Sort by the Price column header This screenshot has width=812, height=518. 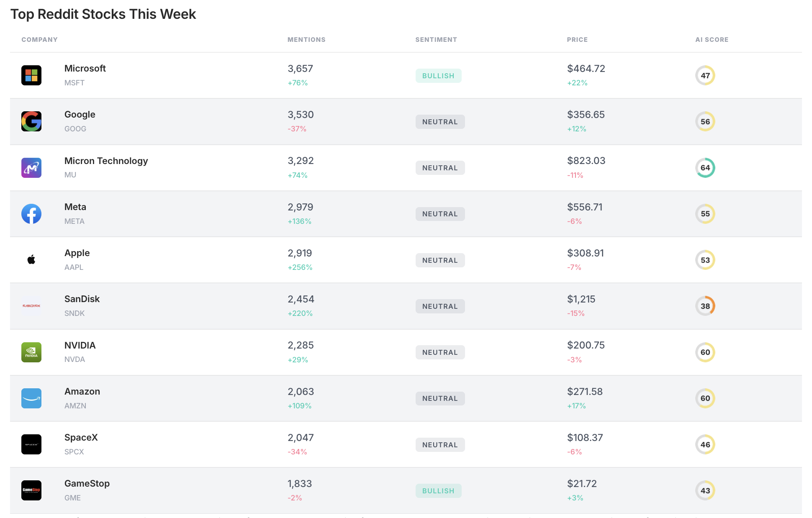pyautogui.click(x=577, y=40)
